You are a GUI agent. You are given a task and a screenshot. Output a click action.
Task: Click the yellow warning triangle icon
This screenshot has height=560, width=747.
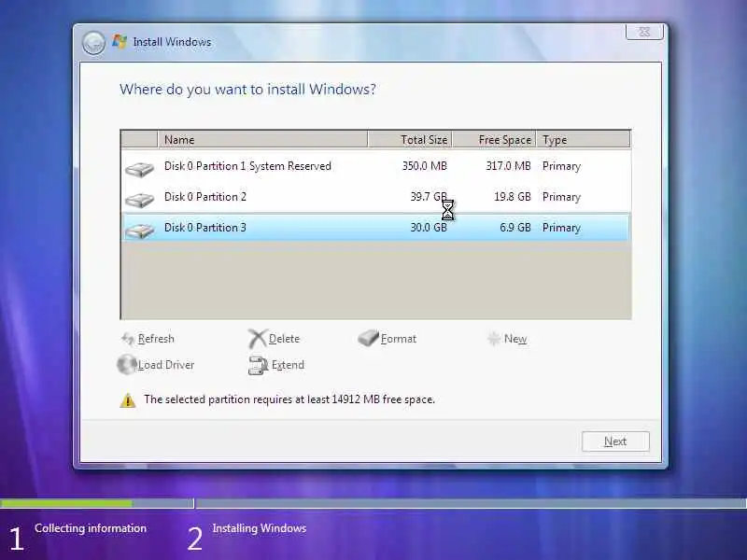[128, 400]
